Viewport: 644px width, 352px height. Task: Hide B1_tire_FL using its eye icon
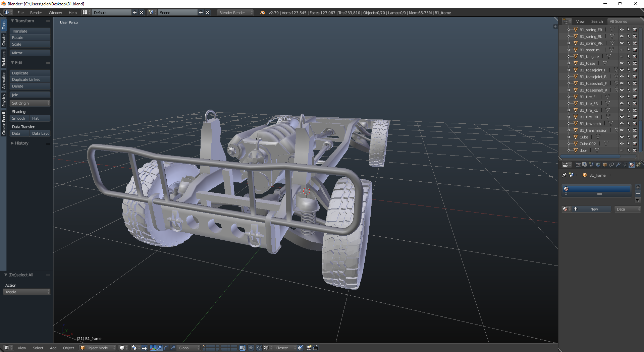point(622,97)
